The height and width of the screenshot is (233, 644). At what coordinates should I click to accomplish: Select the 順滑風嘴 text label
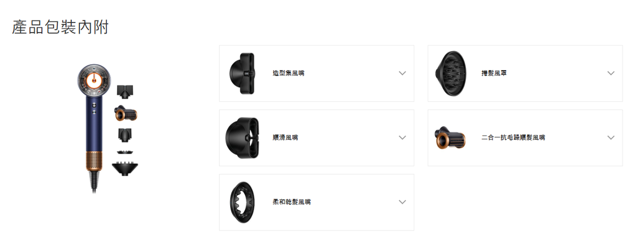coord(285,138)
